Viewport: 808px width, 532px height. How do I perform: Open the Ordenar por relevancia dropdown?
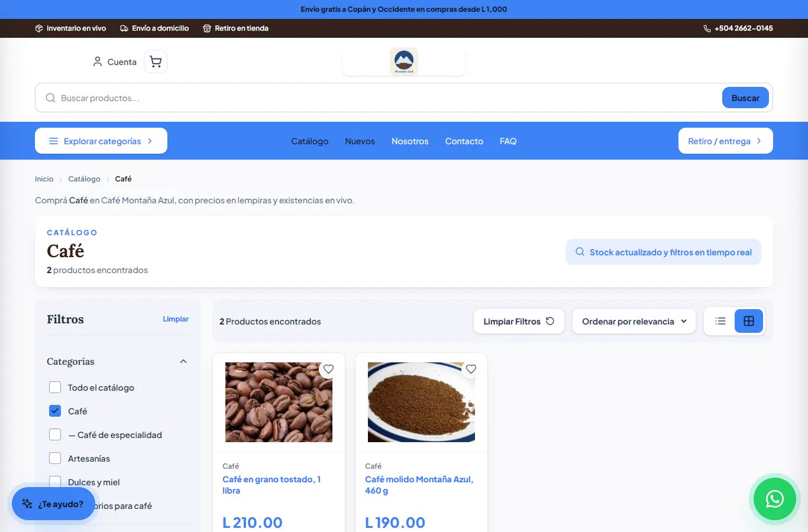pyautogui.click(x=634, y=322)
